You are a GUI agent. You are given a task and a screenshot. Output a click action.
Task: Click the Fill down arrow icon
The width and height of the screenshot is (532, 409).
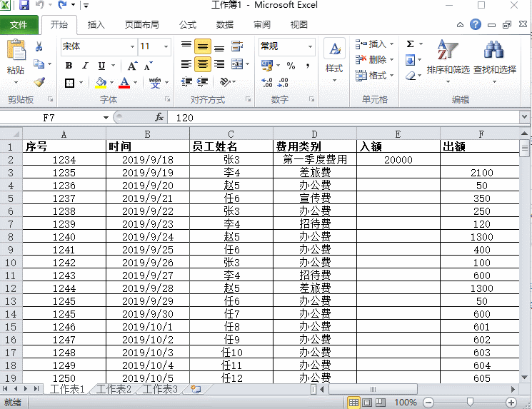click(x=410, y=61)
